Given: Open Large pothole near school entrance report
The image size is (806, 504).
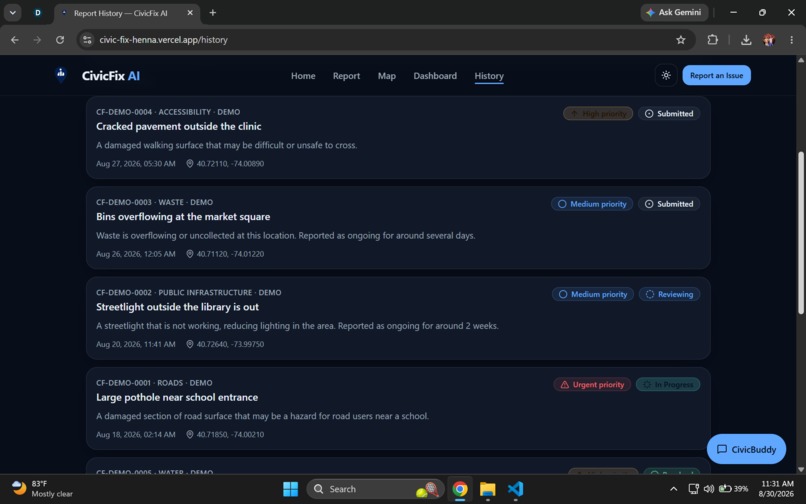Looking at the screenshot, I should [x=177, y=397].
